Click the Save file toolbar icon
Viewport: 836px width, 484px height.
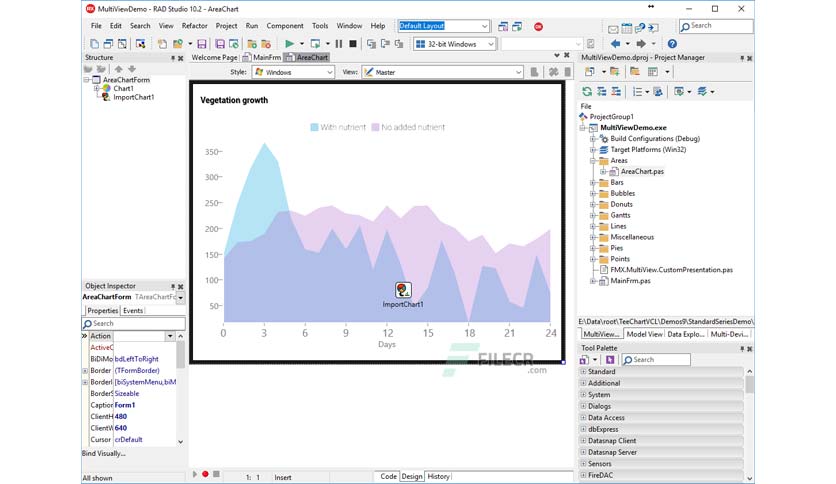point(202,44)
